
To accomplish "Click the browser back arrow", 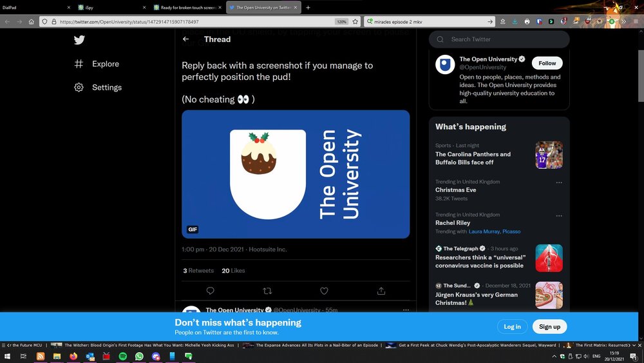I will (x=7, y=21).
